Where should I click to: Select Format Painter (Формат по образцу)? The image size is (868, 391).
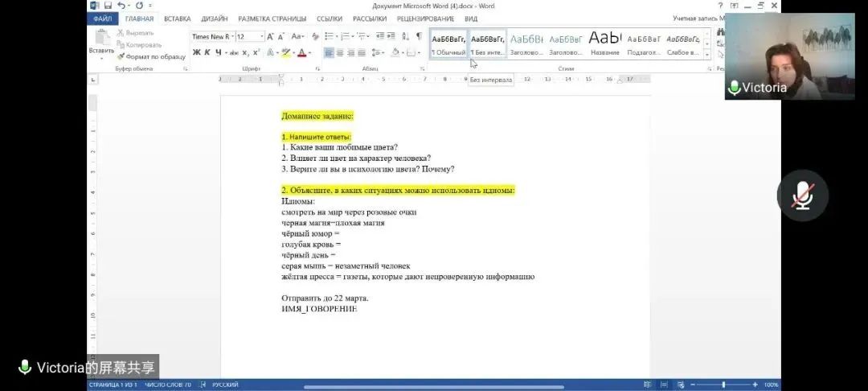151,56
